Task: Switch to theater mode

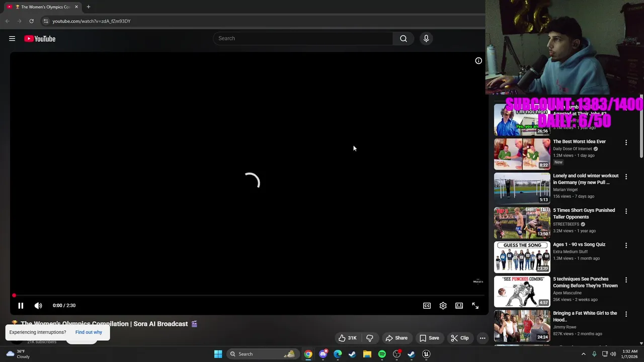Action: tap(459, 306)
